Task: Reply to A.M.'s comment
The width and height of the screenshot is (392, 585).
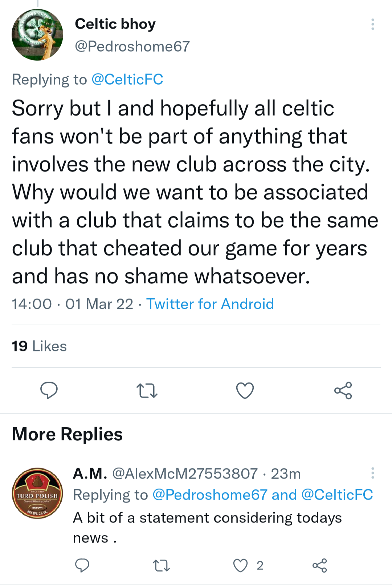Action: pyautogui.click(x=82, y=566)
